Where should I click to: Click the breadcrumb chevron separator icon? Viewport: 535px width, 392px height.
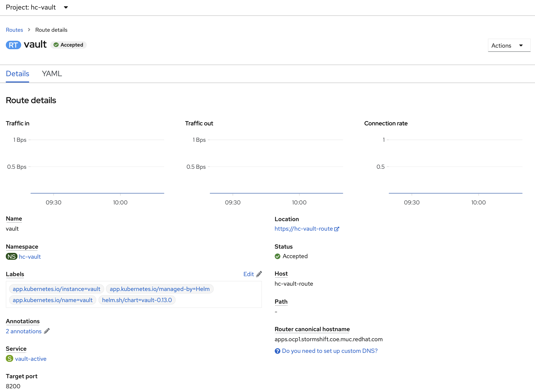[29, 30]
